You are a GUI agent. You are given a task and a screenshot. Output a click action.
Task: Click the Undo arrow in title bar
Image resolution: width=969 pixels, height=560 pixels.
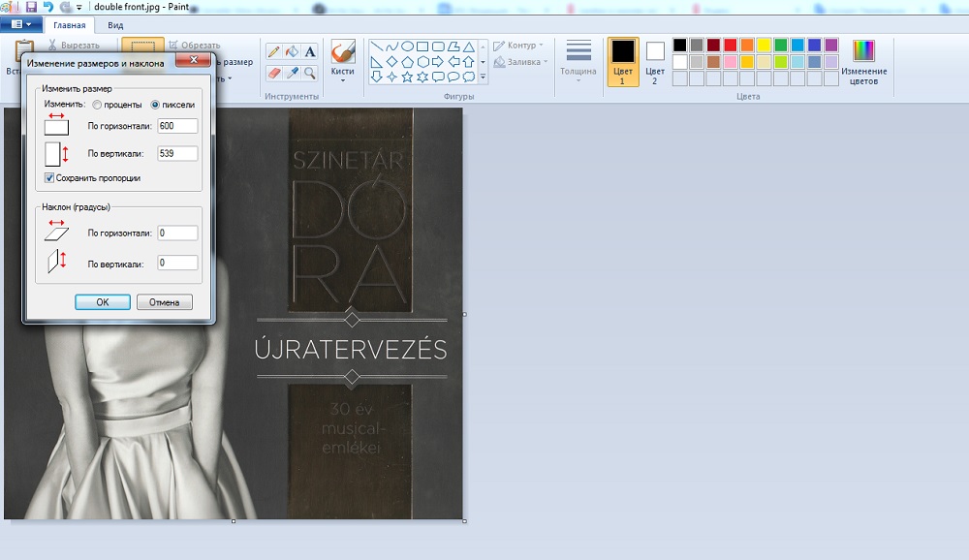[x=47, y=7]
